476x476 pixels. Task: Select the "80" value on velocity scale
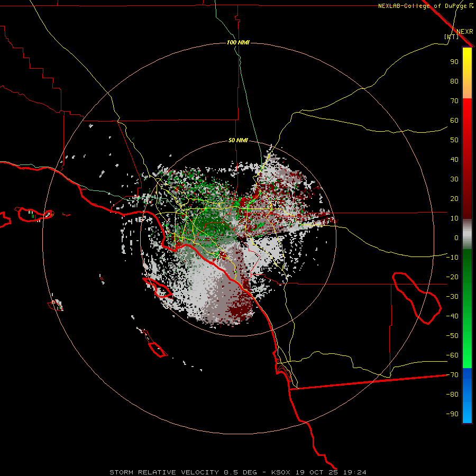pos(454,81)
